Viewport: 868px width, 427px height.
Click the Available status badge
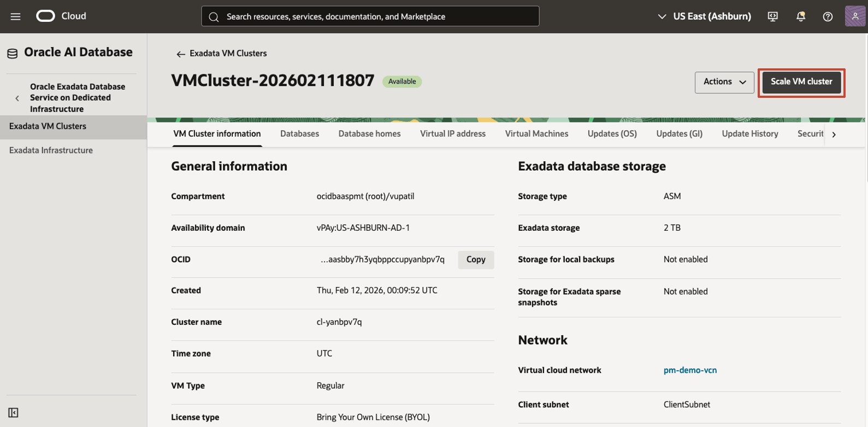(x=402, y=82)
